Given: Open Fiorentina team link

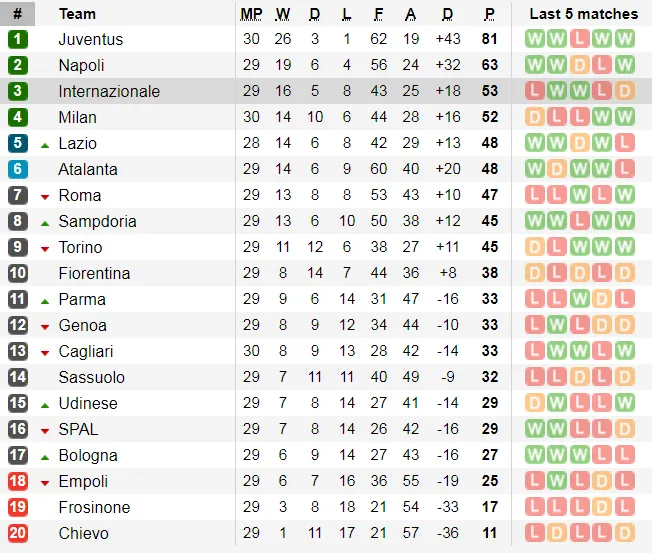Looking at the screenshot, I should 94,273.
